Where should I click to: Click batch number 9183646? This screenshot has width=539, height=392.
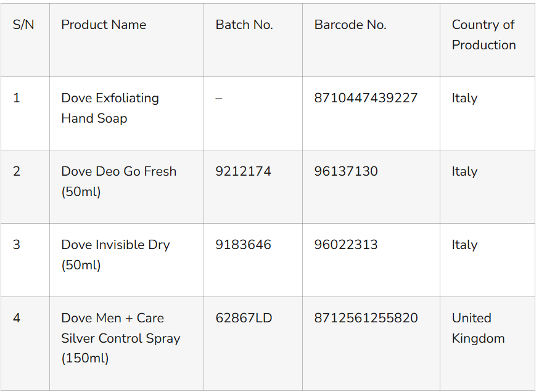coord(243,245)
